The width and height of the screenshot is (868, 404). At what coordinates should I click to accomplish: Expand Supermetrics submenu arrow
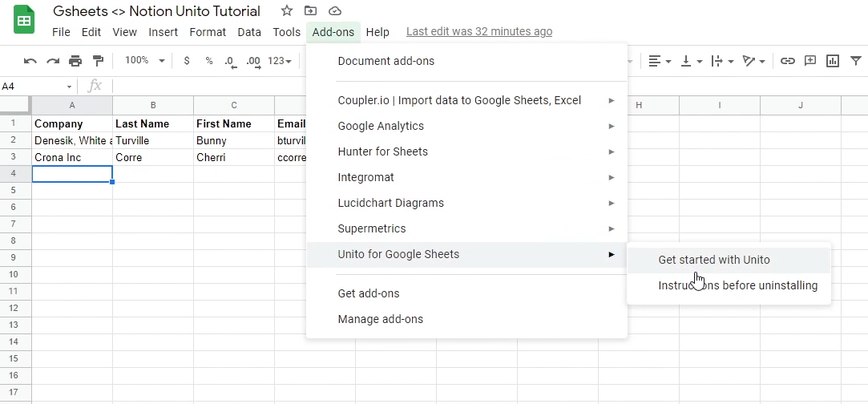coord(612,228)
